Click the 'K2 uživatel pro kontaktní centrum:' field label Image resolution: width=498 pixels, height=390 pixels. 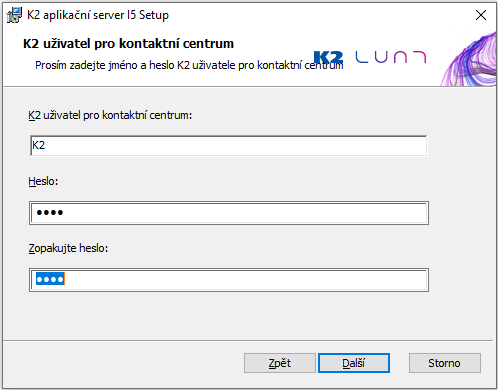click(110, 115)
